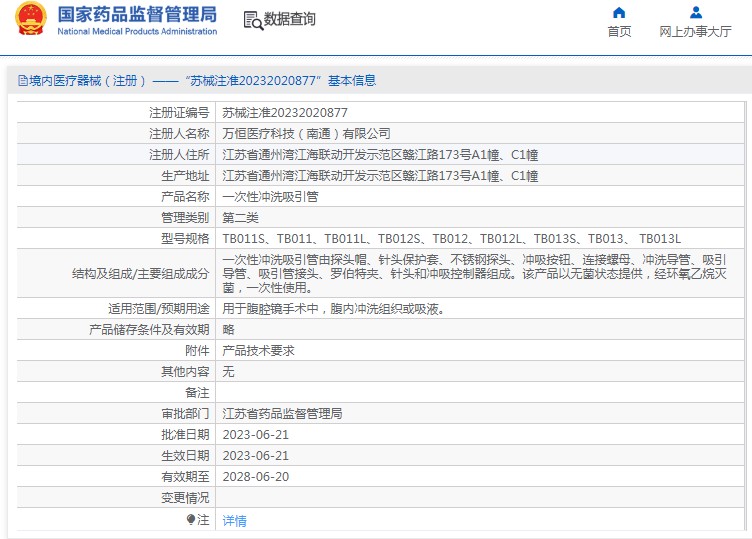Click the 注册人名称 label cell
Screen dimensions: 752x539
[x=117, y=134]
